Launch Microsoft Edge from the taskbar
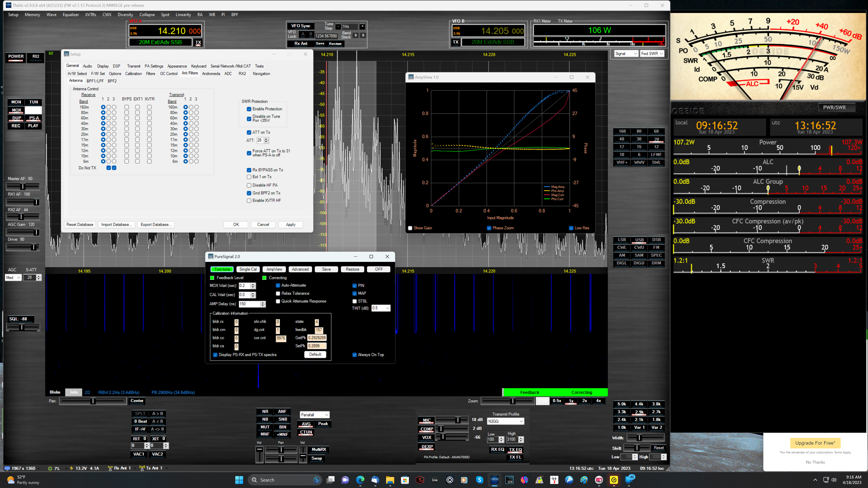868x488 pixels. [360, 480]
